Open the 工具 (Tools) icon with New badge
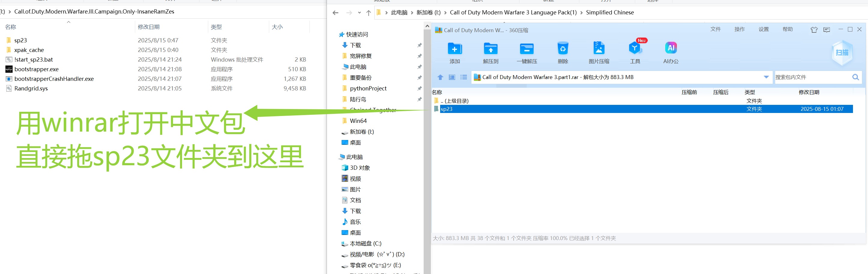The width and height of the screenshot is (868, 274). coord(635,48)
